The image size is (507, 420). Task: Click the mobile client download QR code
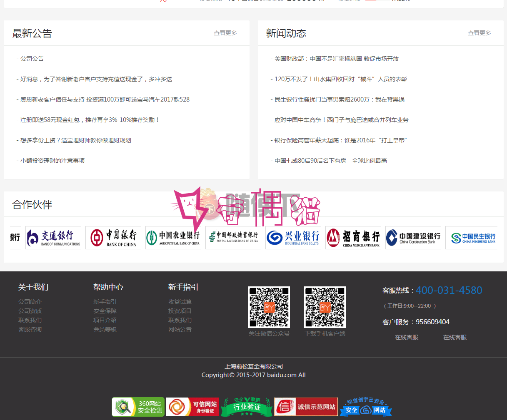coord(325,307)
